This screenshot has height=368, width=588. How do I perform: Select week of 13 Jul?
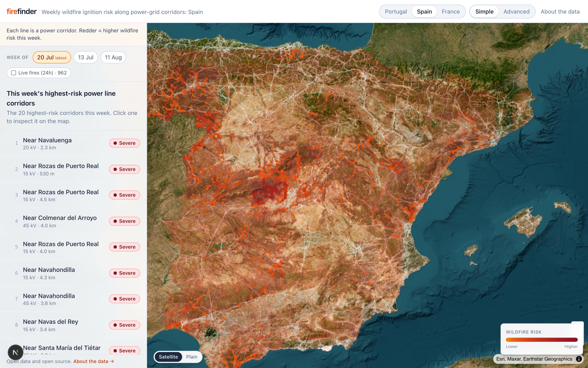point(86,57)
